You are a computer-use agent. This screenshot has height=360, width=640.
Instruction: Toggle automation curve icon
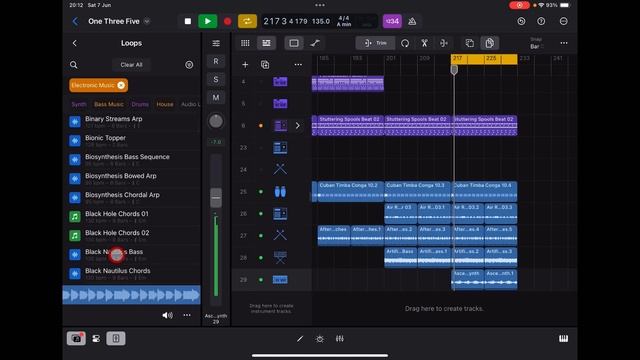click(x=315, y=43)
